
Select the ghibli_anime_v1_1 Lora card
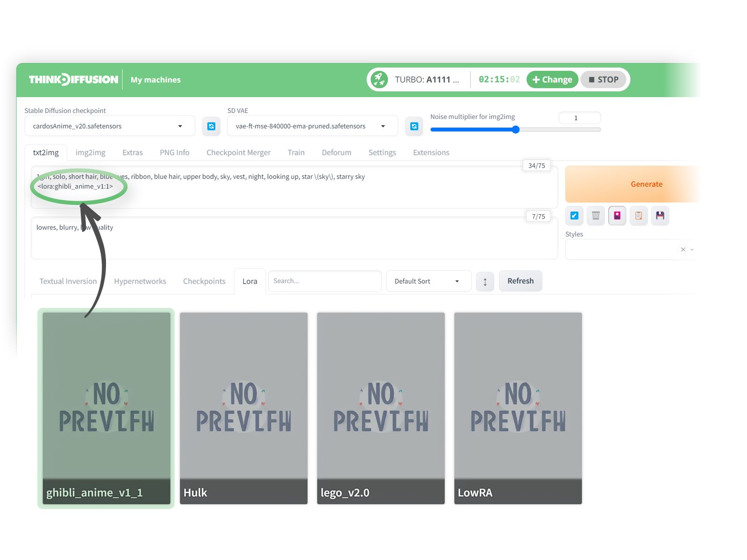[106, 408]
